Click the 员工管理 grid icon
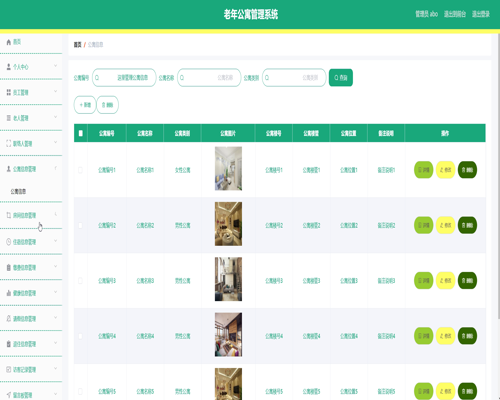Screen dimensions: 500x400 [x=9, y=92]
